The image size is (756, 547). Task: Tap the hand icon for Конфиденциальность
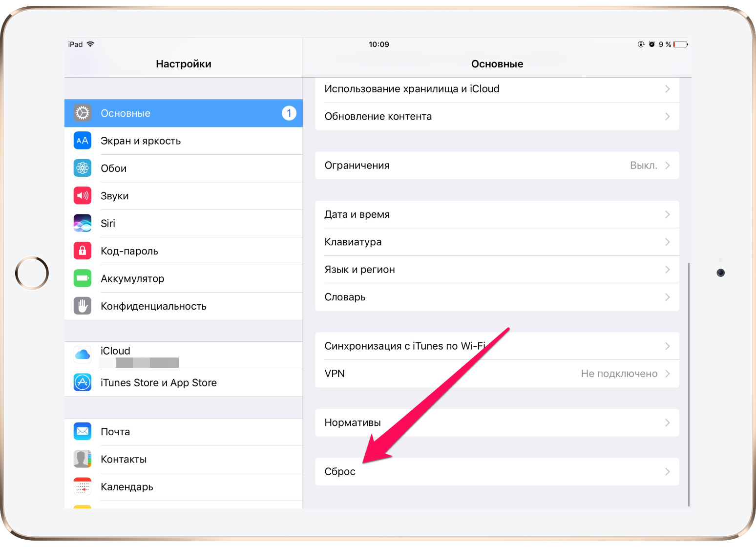[x=83, y=306]
